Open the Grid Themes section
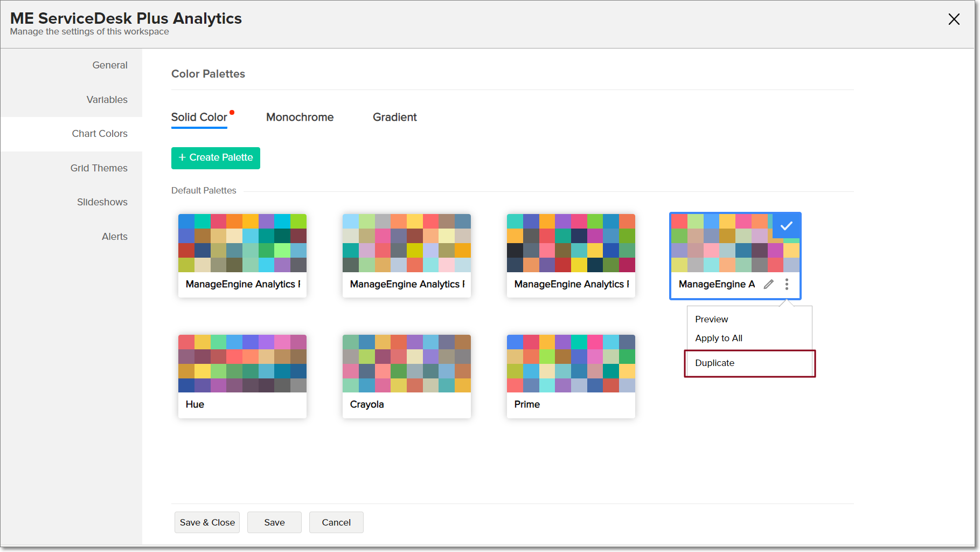Image resolution: width=980 pixels, height=552 pixels. pyautogui.click(x=99, y=168)
